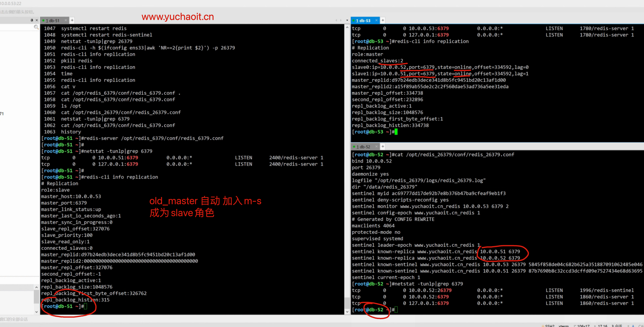Pin the left session manager panel

tap(32, 20)
